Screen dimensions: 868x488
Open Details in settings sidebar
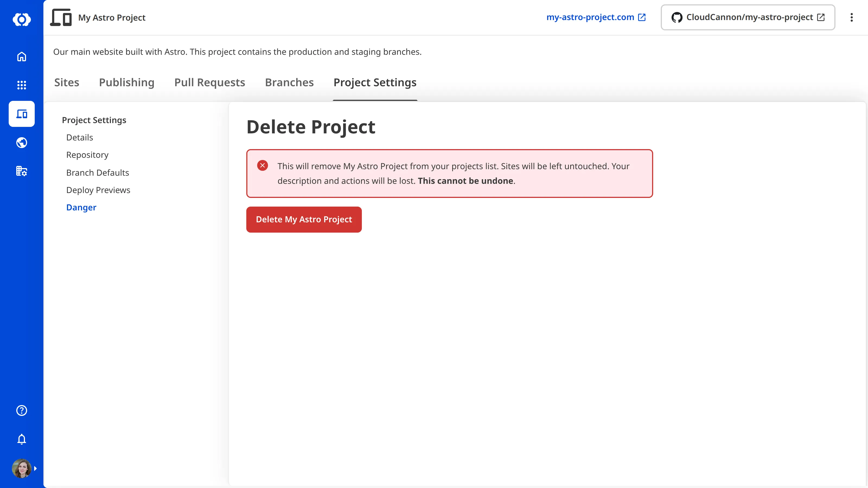[x=79, y=137]
